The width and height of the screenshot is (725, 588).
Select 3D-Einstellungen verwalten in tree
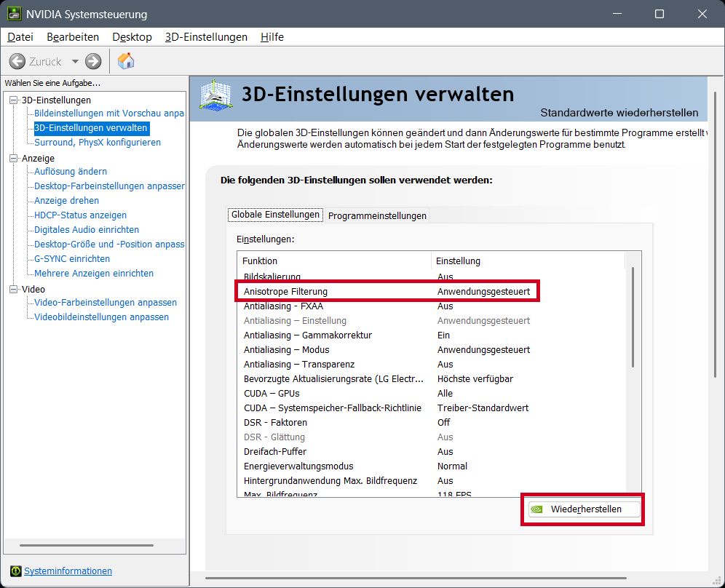92,128
